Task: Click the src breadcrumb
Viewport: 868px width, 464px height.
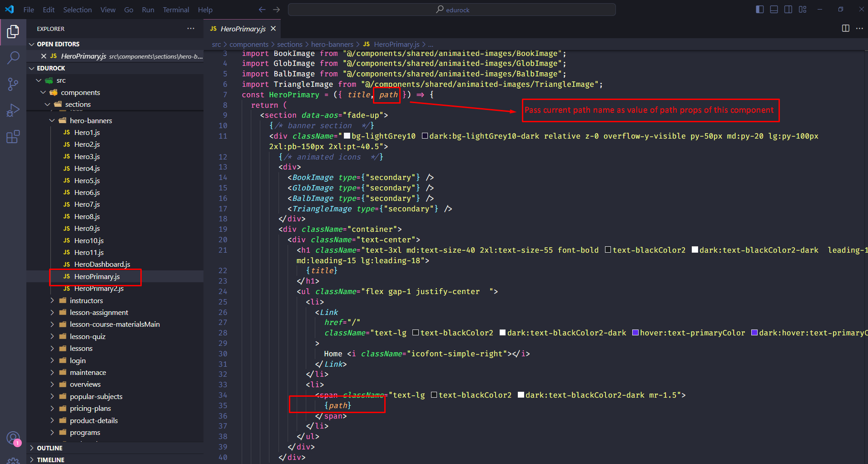Action: (x=216, y=44)
